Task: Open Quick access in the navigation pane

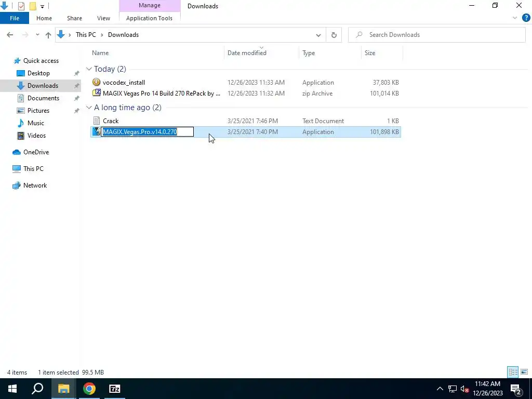Action: 41,61
